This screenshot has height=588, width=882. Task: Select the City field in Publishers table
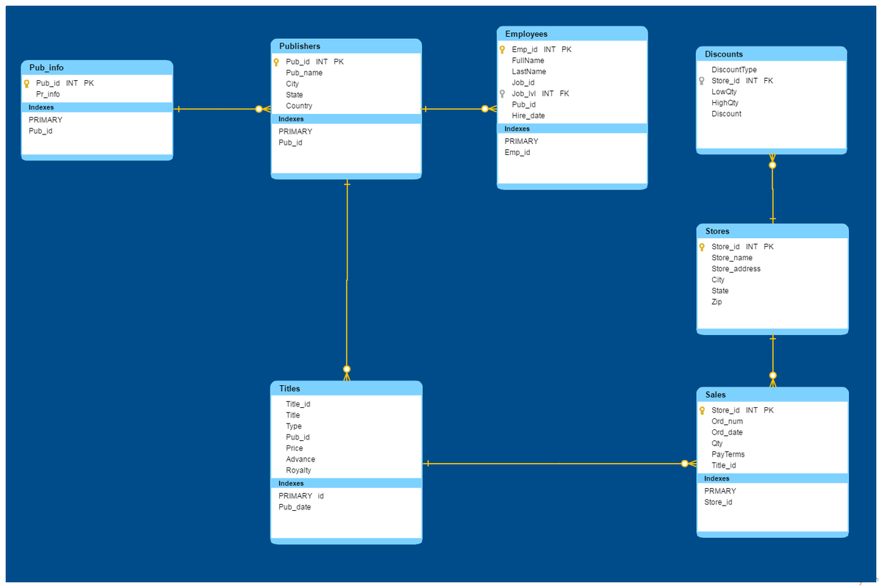(293, 85)
